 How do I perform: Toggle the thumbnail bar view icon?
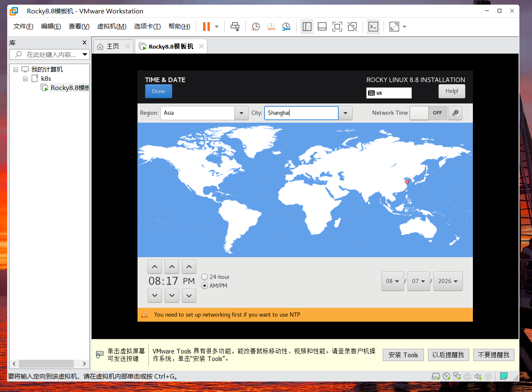(322, 27)
